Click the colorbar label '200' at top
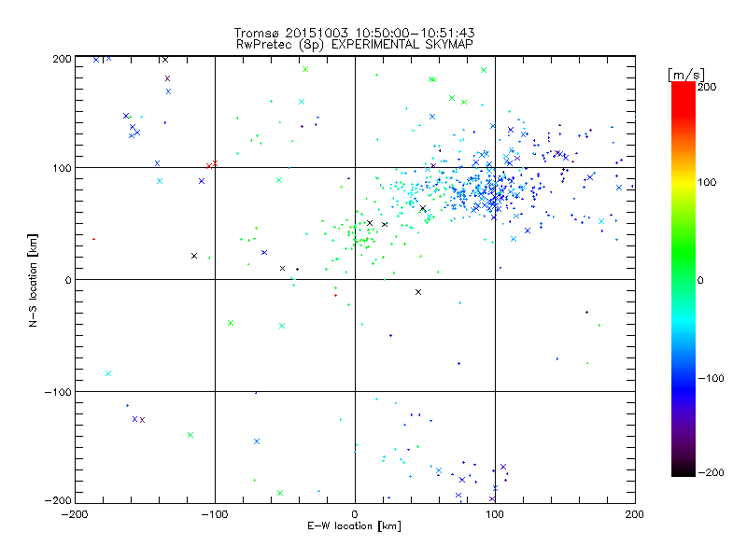Screen dimensions: 747x560 [707, 87]
